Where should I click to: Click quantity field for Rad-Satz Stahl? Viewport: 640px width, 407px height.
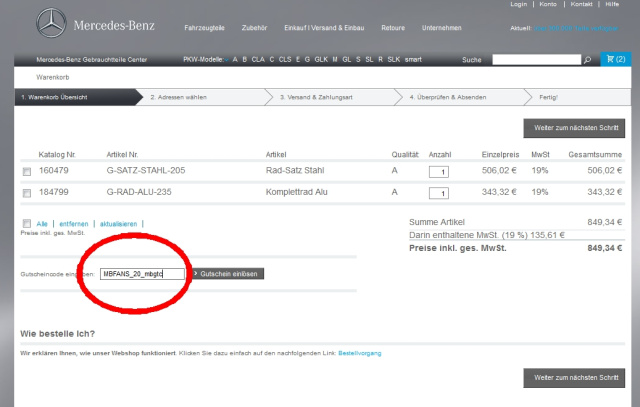[439, 172]
